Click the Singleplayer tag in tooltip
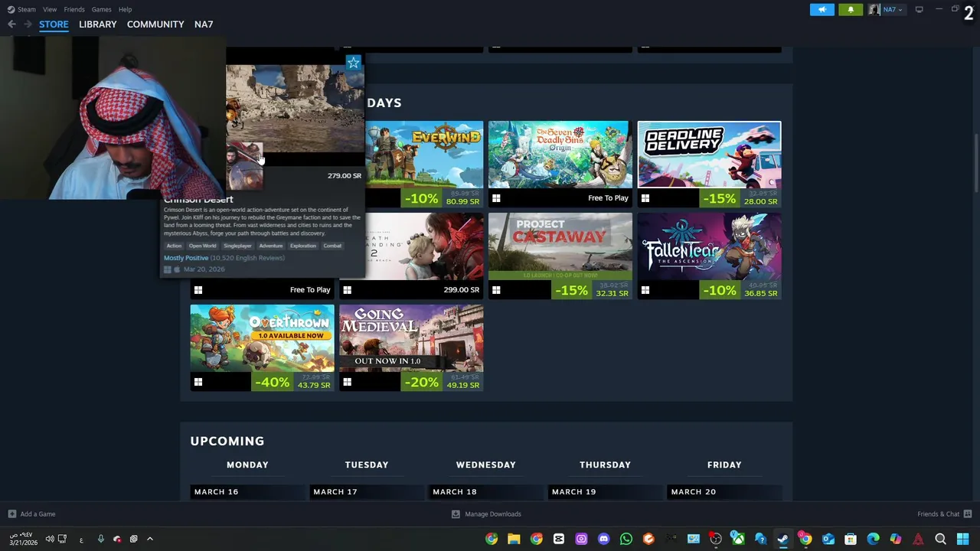 click(x=237, y=246)
